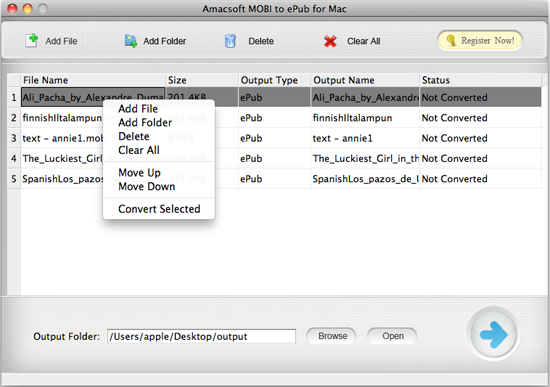
Task: Focus the Output Folder path field
Action: [x=201, y=336]
